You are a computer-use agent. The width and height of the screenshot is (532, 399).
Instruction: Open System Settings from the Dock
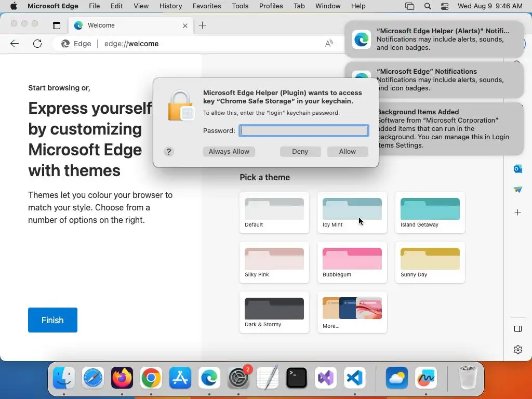click(x=238, y=378)
